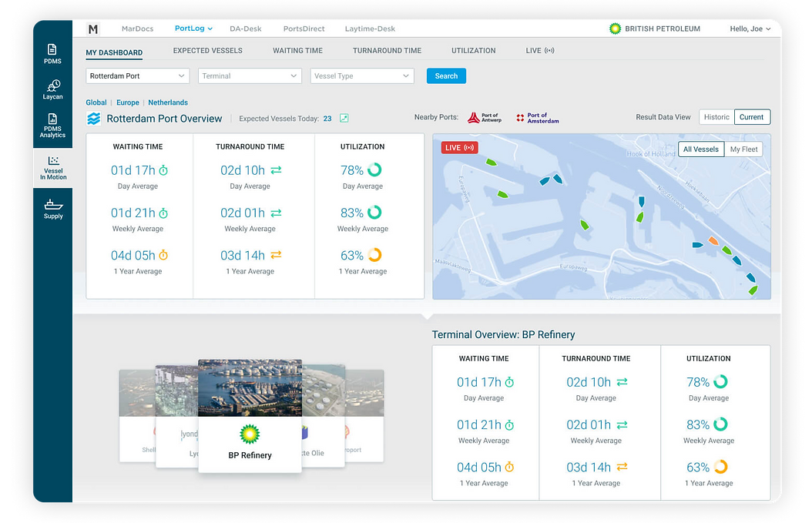
Task: Open the Live tab
Action: point(540,51)
